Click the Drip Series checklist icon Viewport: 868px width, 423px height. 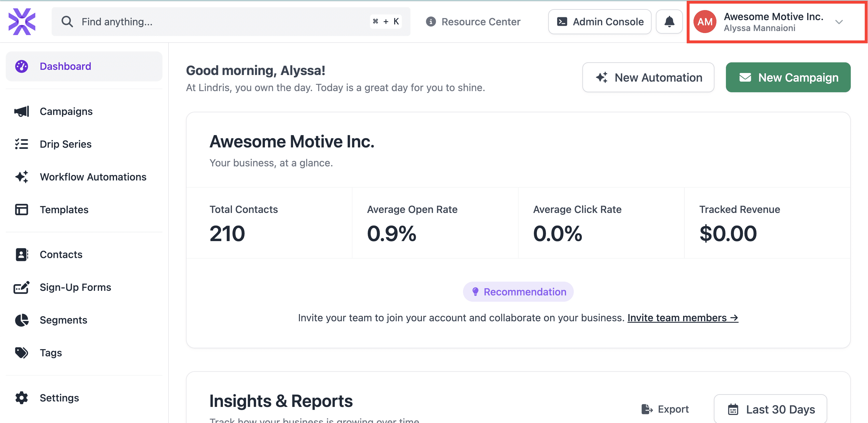point(22,144)
